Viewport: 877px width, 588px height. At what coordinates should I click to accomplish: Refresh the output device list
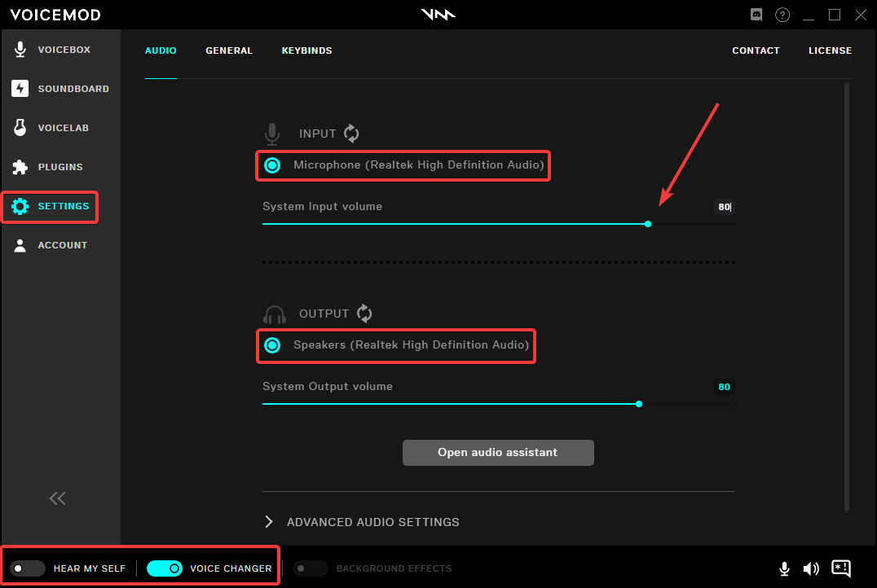click(x=364, y=314)
